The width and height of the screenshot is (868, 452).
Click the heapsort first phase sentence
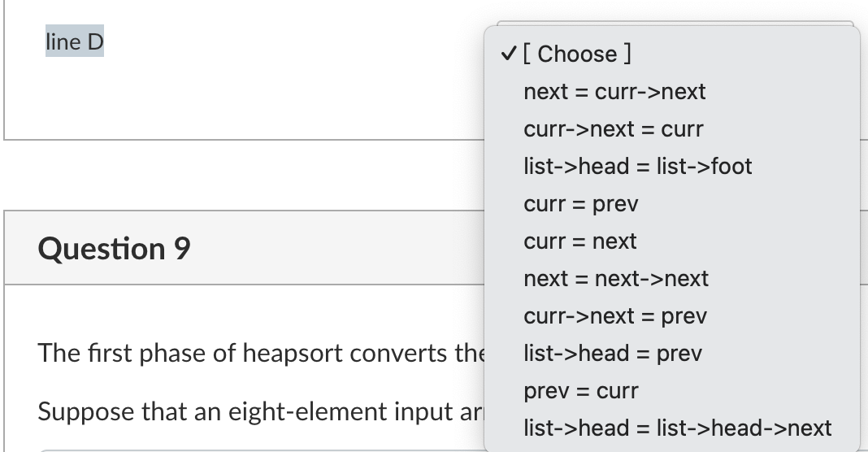pos(261,353)
